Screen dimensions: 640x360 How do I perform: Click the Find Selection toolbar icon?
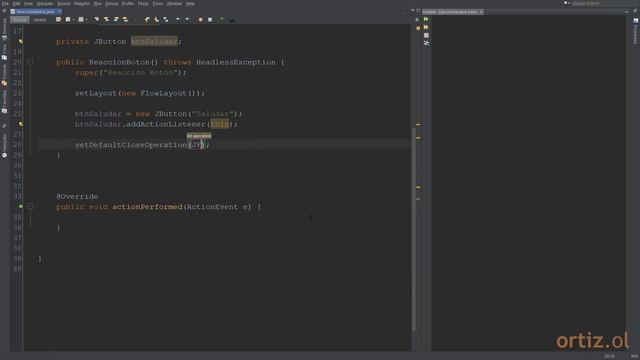pos(97,20)
